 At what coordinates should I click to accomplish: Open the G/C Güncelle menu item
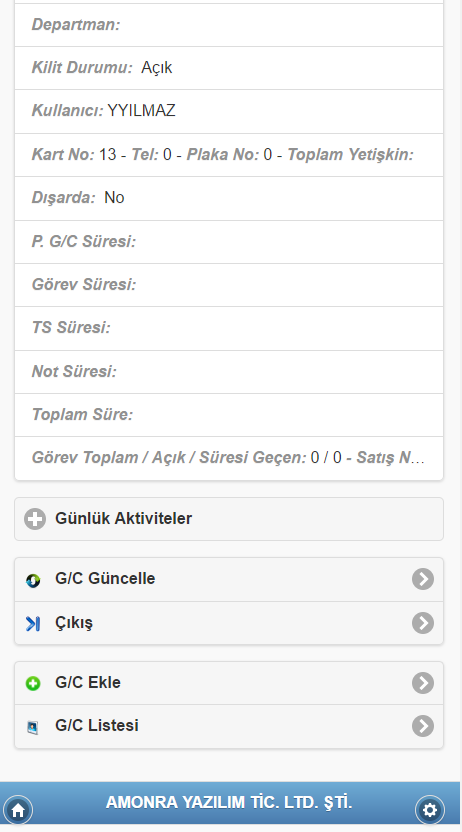pyautogui.click(x=229, y=579)
